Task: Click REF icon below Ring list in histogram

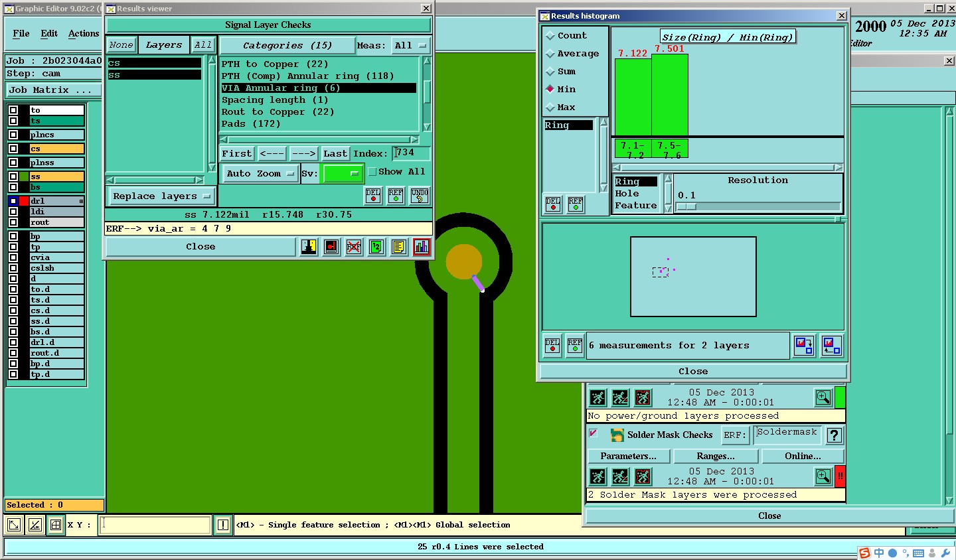Action: (x=576, y=204)
